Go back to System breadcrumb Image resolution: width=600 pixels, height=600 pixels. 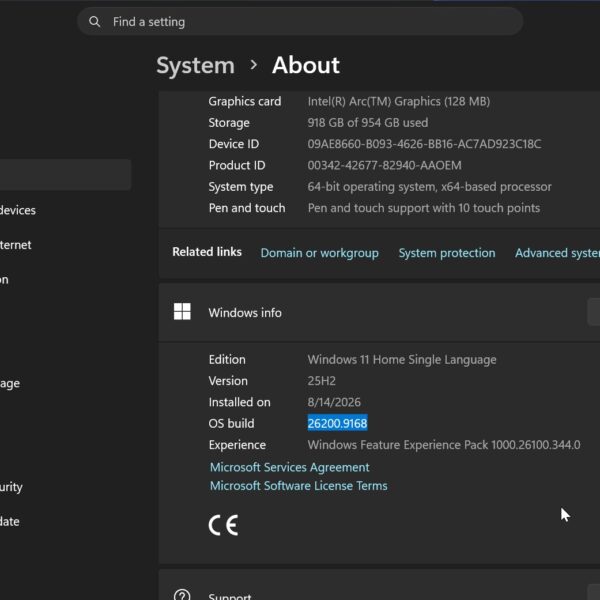click(196, 65)
